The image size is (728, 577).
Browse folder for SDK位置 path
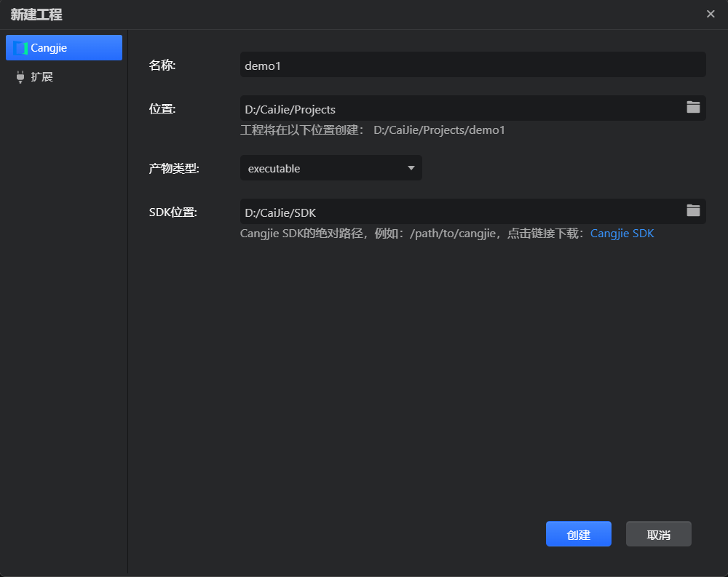click(x=693, y=210)
